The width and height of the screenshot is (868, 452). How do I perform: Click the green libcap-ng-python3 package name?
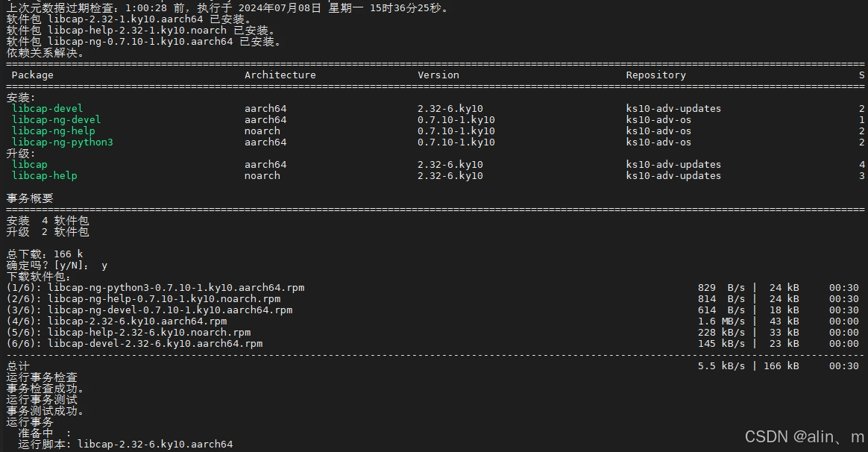click(x=62, y=142)
